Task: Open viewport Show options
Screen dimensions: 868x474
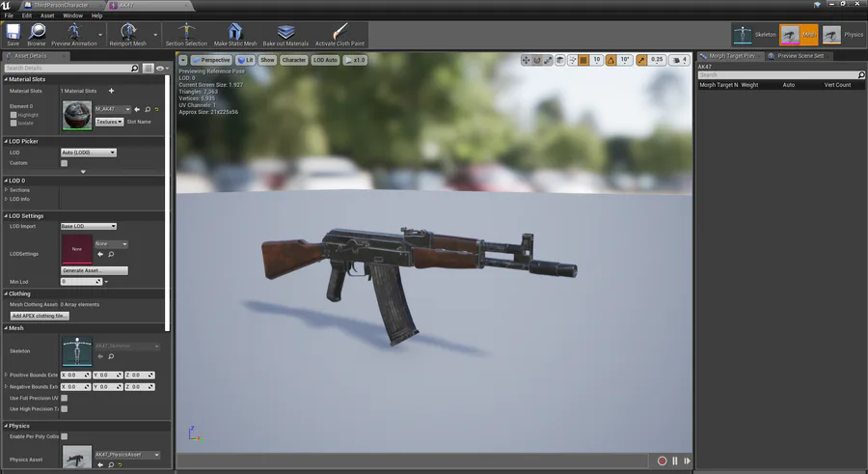Action: click(267, 60)
